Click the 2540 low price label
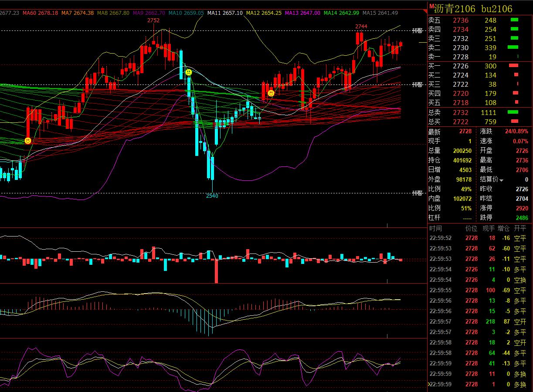533x392 pixels. pyautogui.click(x=212, y=196)
